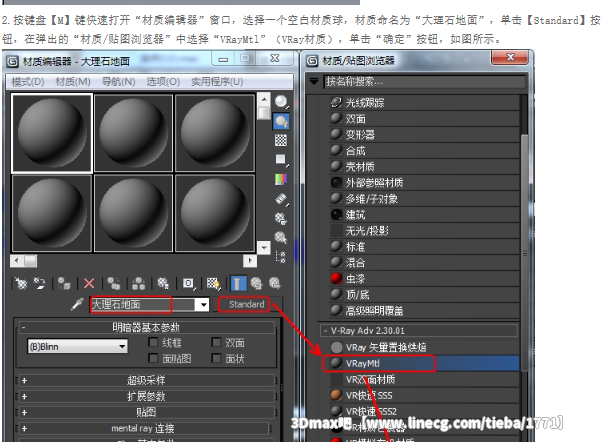The height and width of the screenshot is (442, 603).
Task: Select the bottom-right sample slot sphere
Action: pos(215,213)
